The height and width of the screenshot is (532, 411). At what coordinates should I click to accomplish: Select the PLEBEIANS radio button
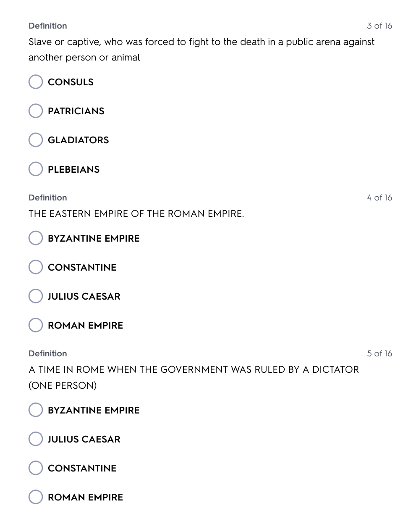coord(36,169)
